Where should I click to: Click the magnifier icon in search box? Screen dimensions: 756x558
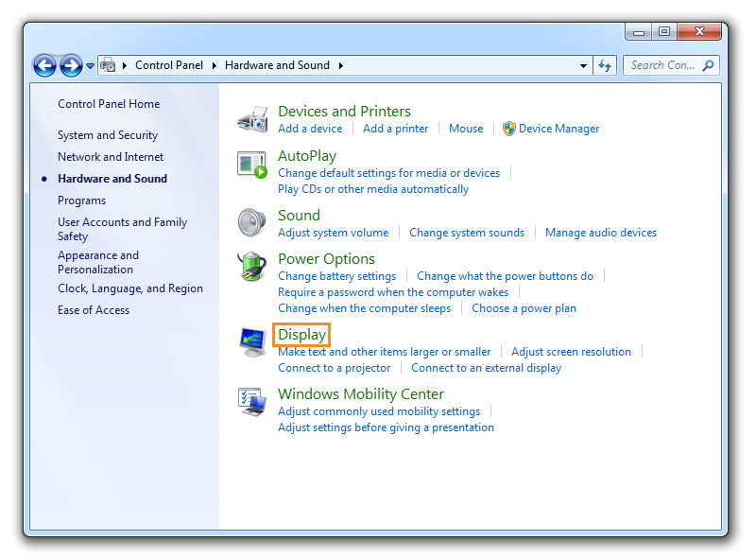point(708,65)
